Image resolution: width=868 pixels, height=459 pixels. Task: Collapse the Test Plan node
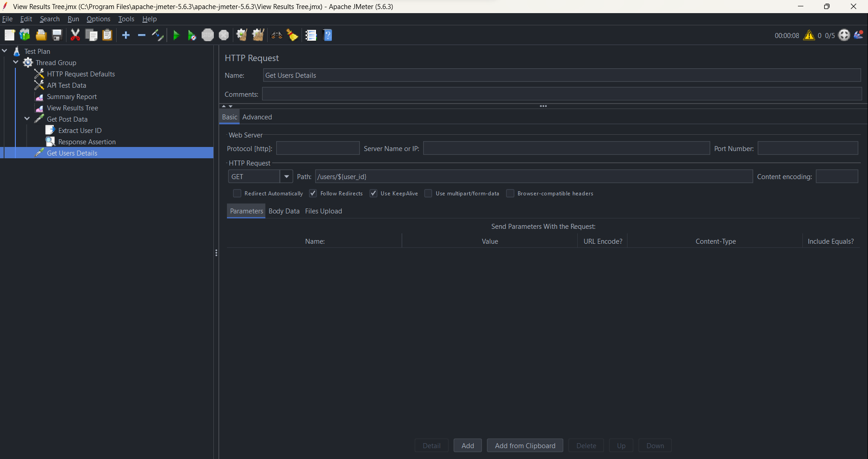click(x=5, y=51)
